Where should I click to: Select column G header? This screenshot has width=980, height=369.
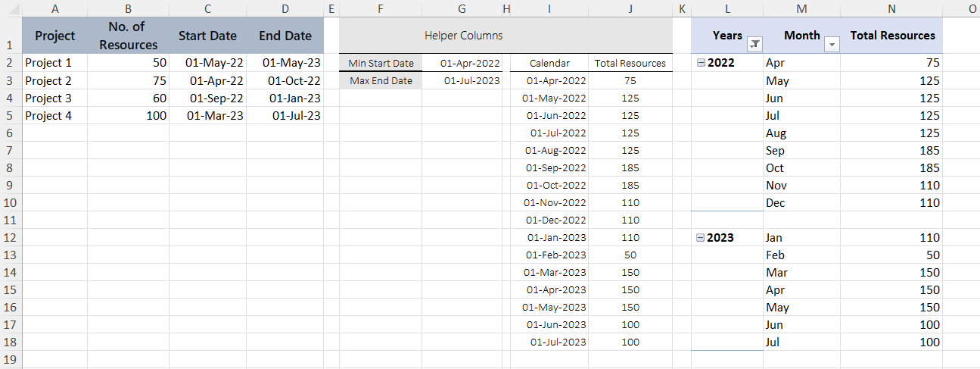462,8
